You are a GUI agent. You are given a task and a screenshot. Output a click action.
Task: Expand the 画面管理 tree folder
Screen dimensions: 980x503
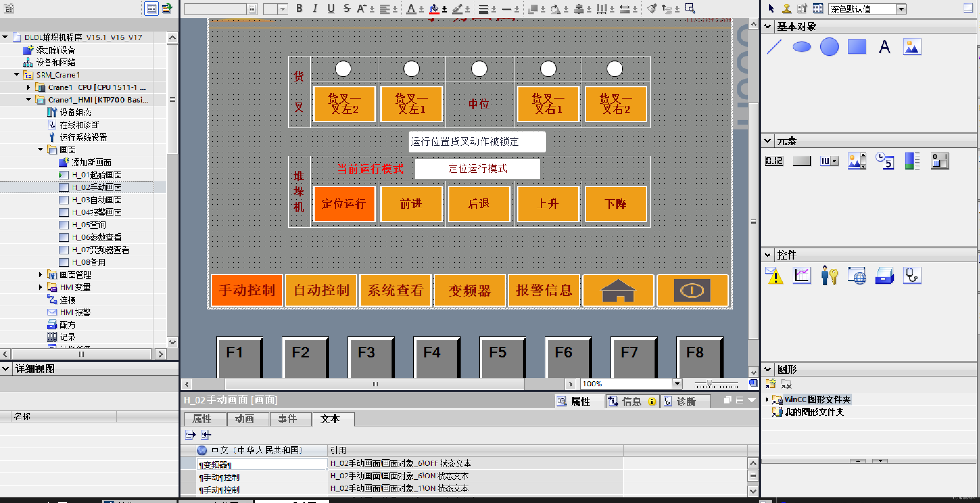pyautogui.click(x=40, y=275)
